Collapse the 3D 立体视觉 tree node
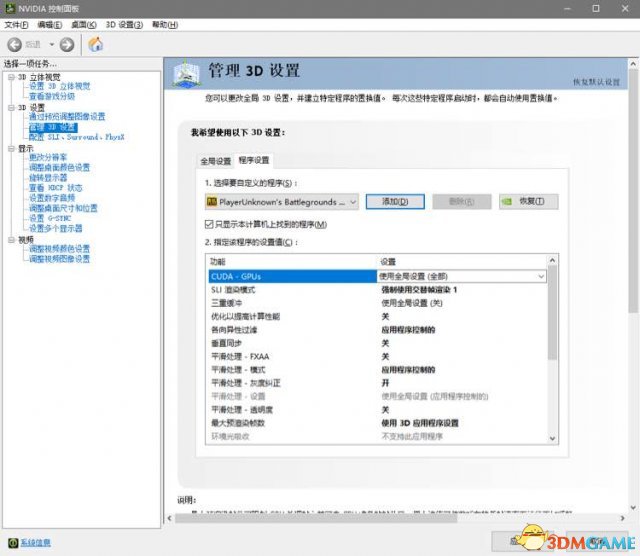The width and height of the screenshot is (640, 556). 11,77
